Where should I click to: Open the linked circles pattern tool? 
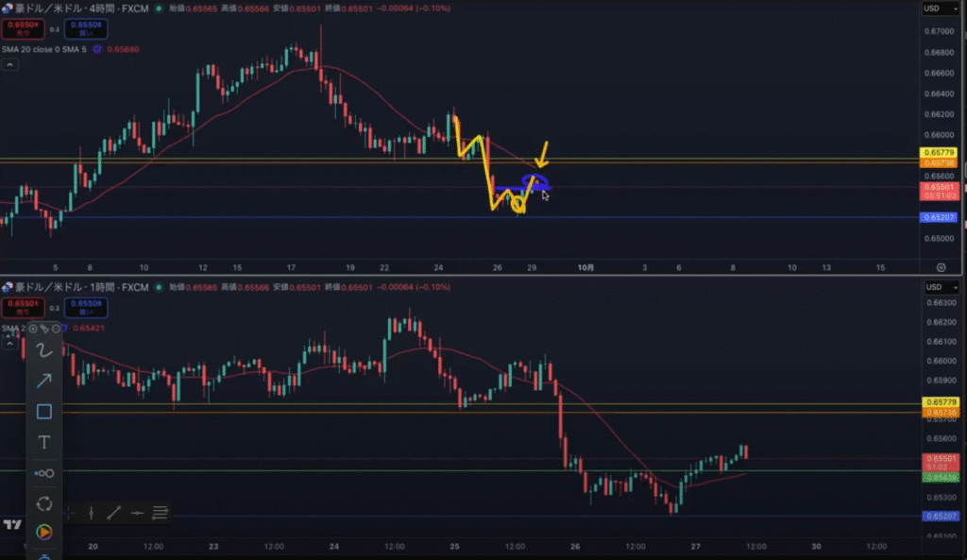point(43,473)
